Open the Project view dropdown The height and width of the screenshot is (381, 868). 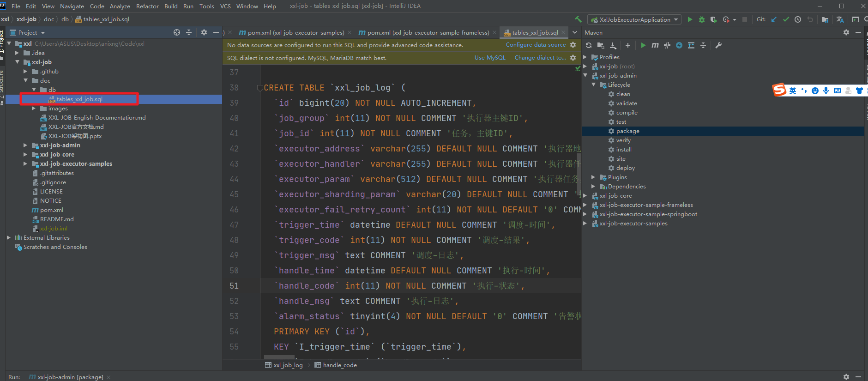43,33
